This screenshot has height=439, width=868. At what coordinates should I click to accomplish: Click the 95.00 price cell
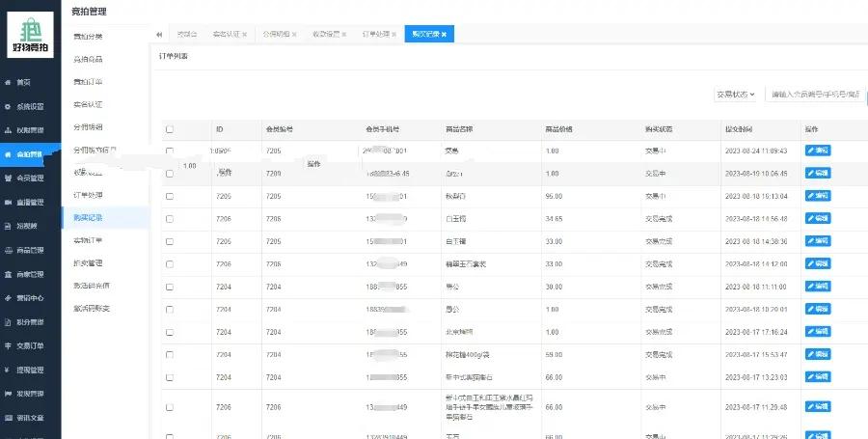coord(555,196)
